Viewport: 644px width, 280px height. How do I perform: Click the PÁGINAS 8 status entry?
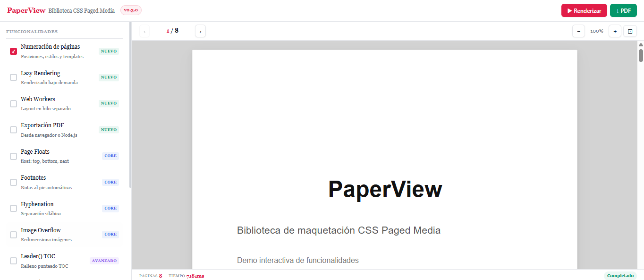pos(151,276)
